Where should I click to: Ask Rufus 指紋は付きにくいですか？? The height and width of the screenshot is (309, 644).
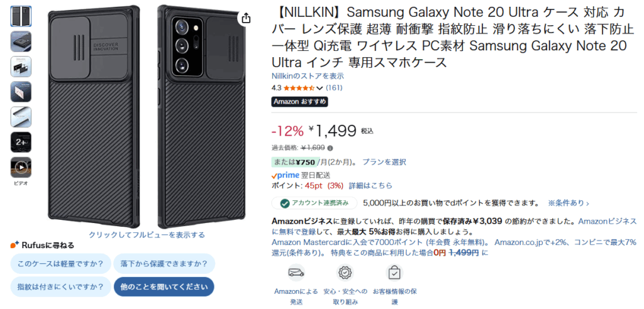click(x=61, y=287)
